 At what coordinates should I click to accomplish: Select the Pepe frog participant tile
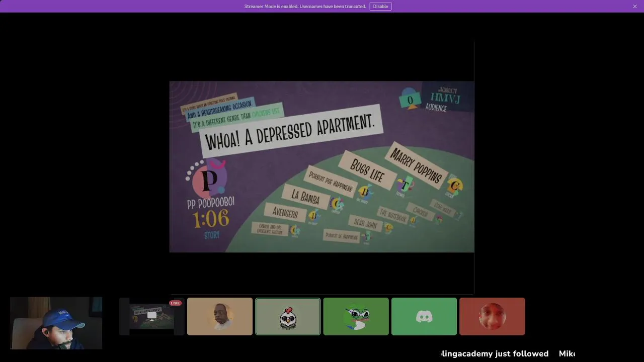[356, 316]
